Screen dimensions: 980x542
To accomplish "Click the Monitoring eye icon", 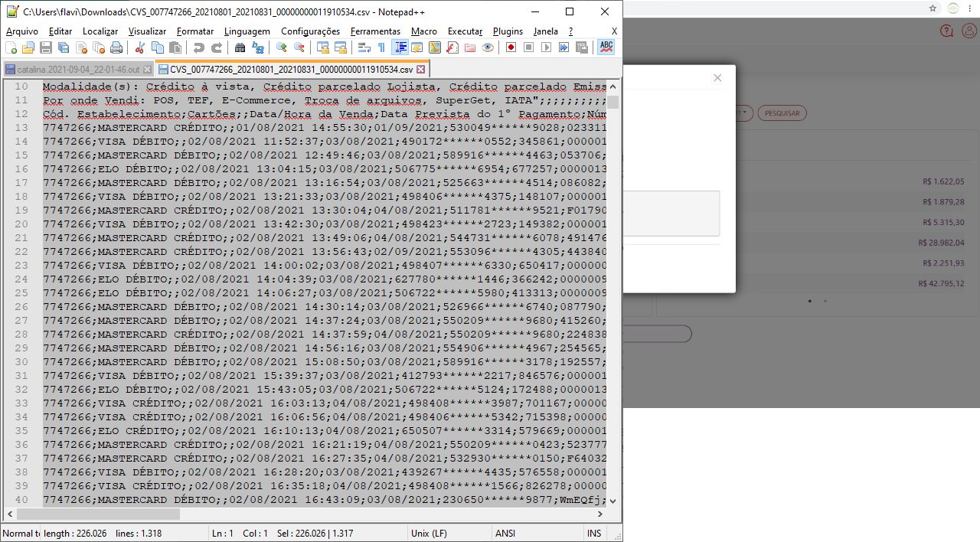I will tap(488, 47).
